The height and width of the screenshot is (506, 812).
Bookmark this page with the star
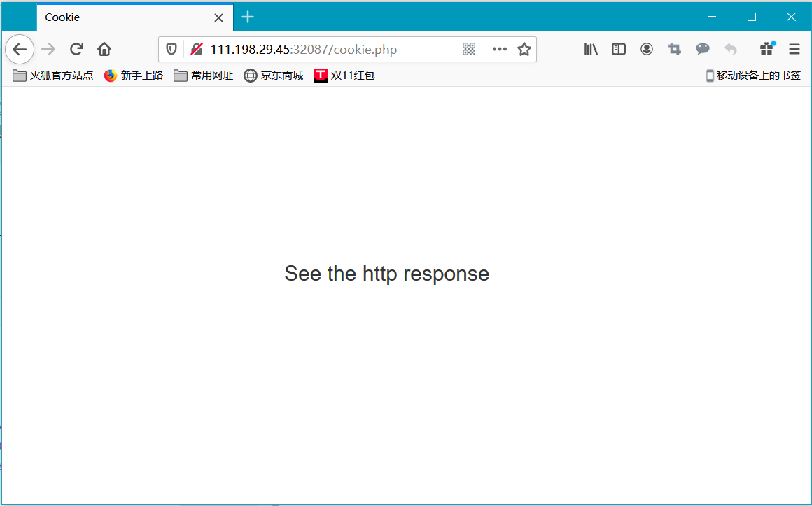point(524,49)
